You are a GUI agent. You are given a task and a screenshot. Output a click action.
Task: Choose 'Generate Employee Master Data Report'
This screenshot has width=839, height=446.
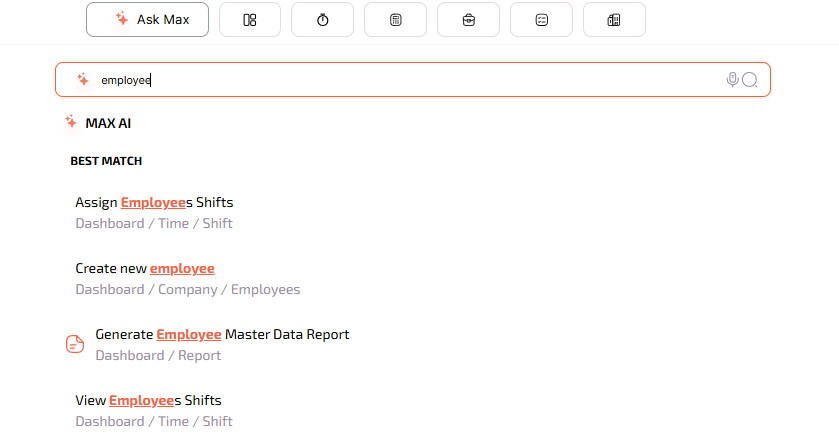(222, 334)
